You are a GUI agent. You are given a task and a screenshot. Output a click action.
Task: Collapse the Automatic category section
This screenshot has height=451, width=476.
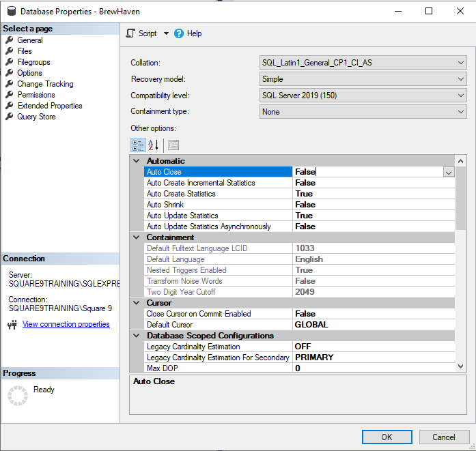(136, 161)
